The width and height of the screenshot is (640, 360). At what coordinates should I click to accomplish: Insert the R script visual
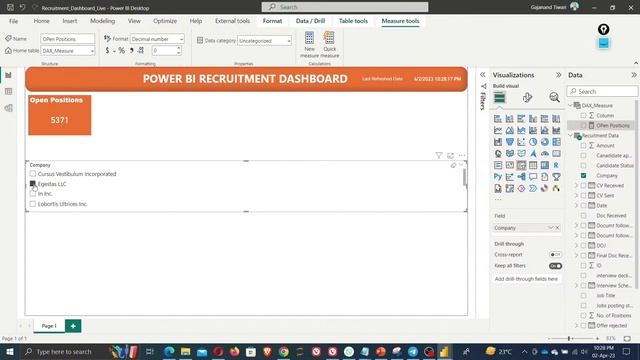(x=556, y=165)
